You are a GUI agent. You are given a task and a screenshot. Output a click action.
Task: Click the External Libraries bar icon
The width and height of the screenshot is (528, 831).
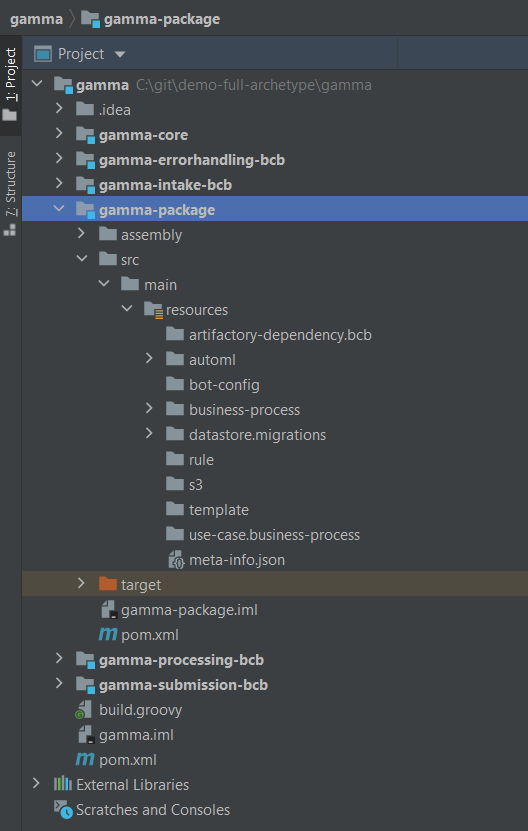[x=63, y=784]
